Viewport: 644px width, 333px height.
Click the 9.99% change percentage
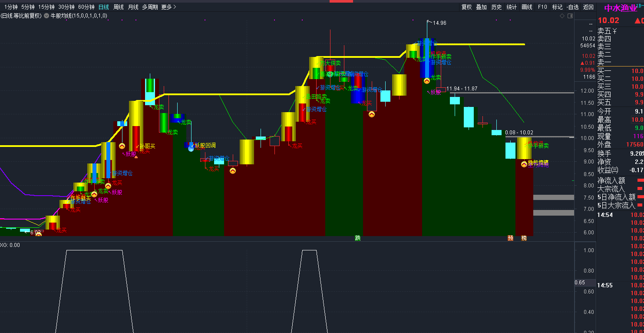click(588, 70)
